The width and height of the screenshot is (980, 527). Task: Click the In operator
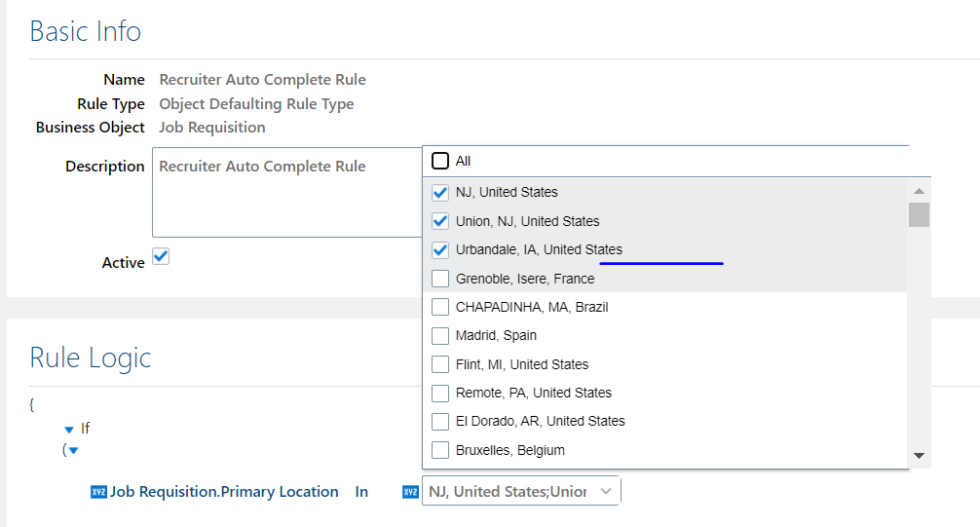pos(361,492)
